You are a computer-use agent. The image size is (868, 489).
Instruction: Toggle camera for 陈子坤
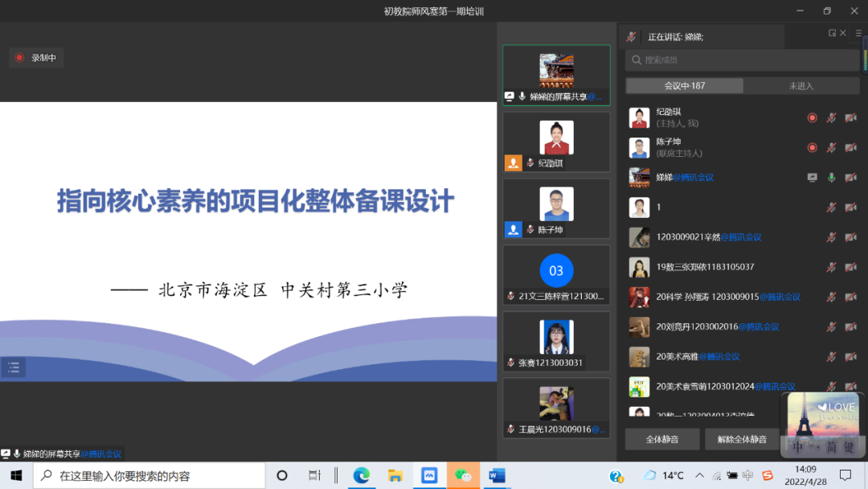click(x=851, y=147)
